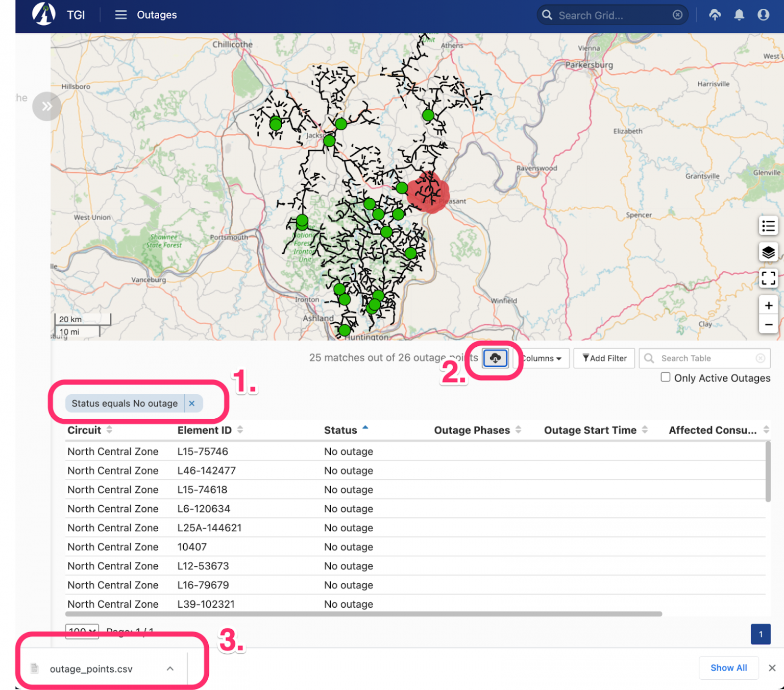784x690 pixels.
Task: Enable Only Active Outages
Action: (666, 377)
